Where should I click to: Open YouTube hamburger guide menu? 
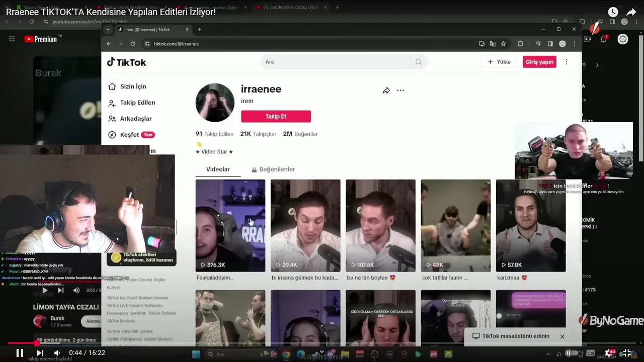12,39
